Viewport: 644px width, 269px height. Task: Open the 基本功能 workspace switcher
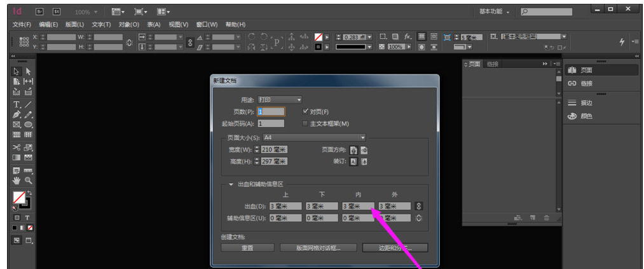494,12
